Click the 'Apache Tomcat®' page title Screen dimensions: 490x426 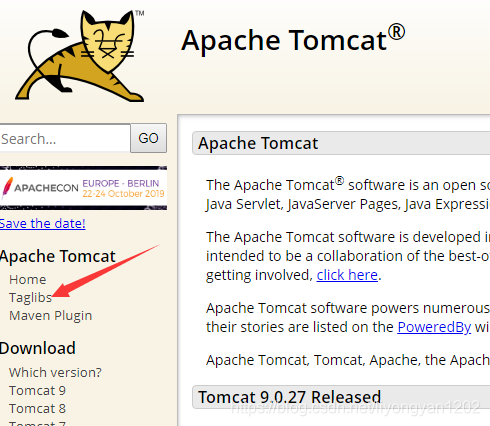pyautogui.click(x=293, y=40)
